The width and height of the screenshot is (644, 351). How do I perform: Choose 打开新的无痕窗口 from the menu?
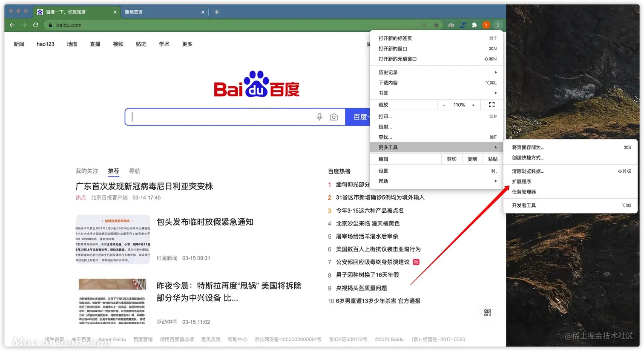(437, 59)
